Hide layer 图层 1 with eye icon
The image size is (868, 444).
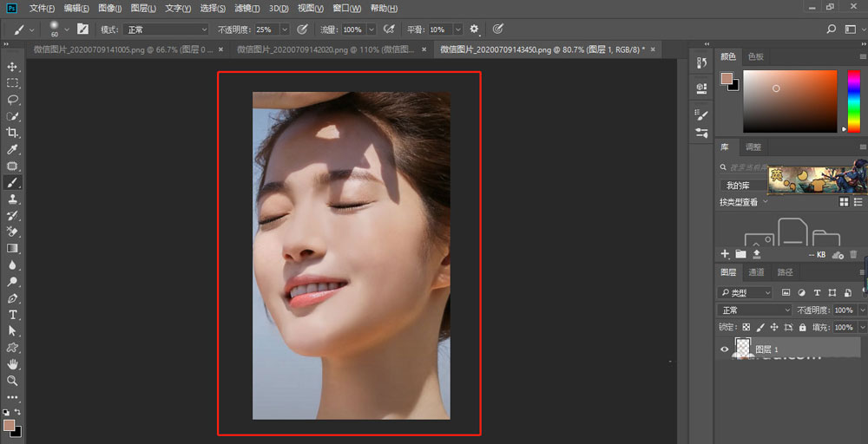725,349
